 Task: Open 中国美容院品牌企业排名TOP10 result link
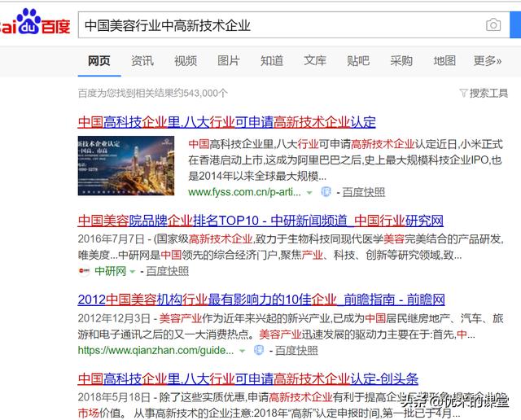point(260,221)
